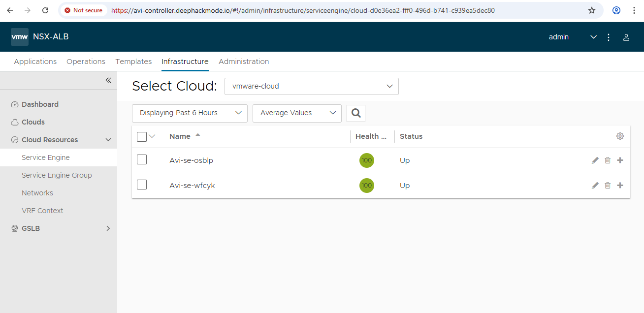
Task: Click the Dashboard gauge icon
Action: pyautogui.click(x=14, y=104)
